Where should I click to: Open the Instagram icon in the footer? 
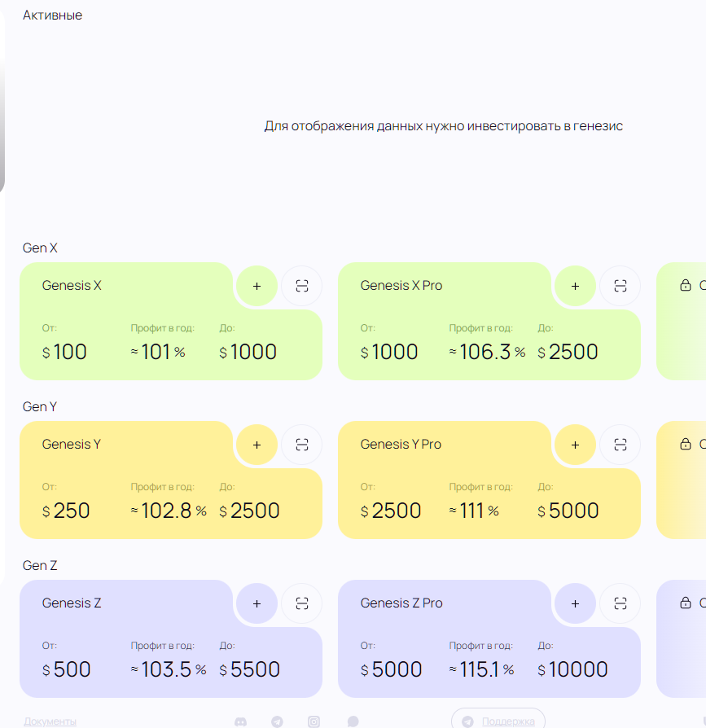(314, 721)
